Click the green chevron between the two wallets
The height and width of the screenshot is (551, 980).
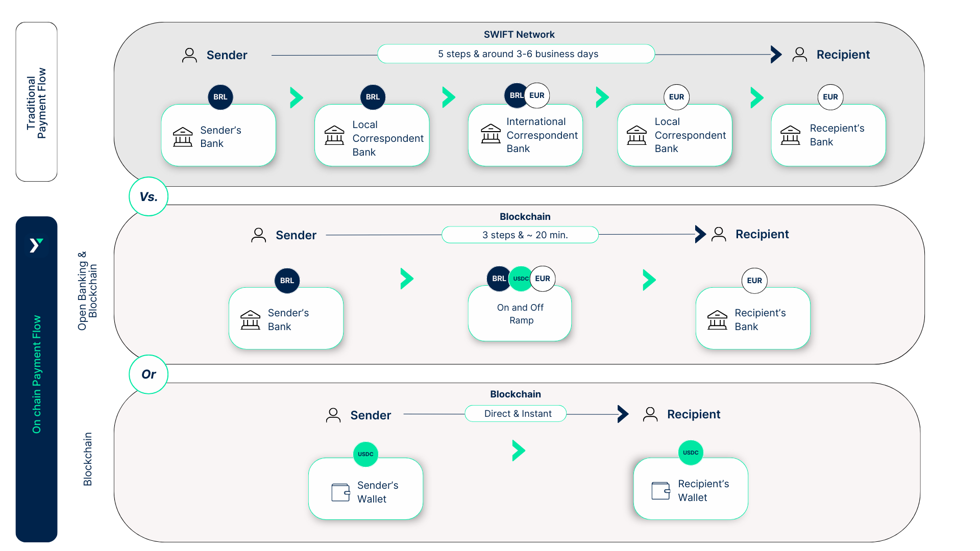pos(519,450)
